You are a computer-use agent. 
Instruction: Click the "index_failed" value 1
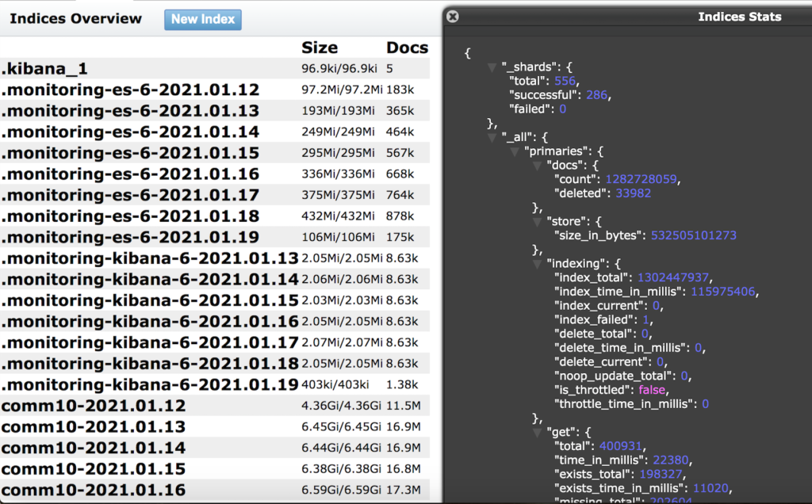coord(645,320)
